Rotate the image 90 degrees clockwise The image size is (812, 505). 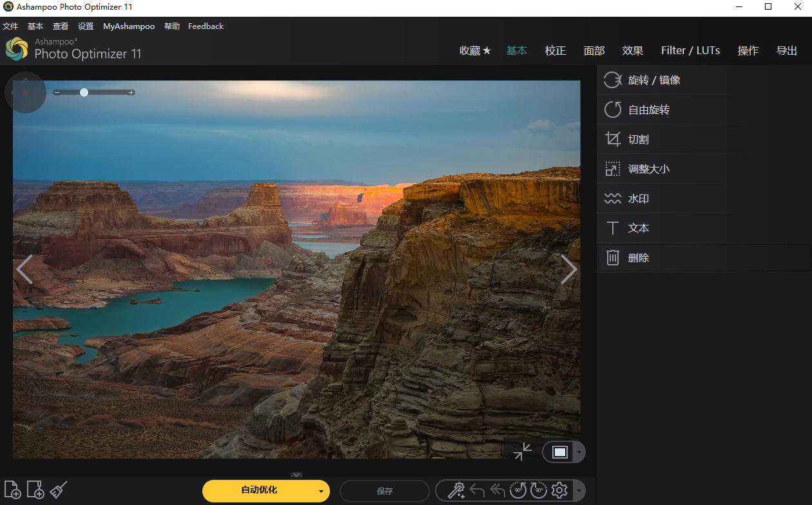point(539,490)
